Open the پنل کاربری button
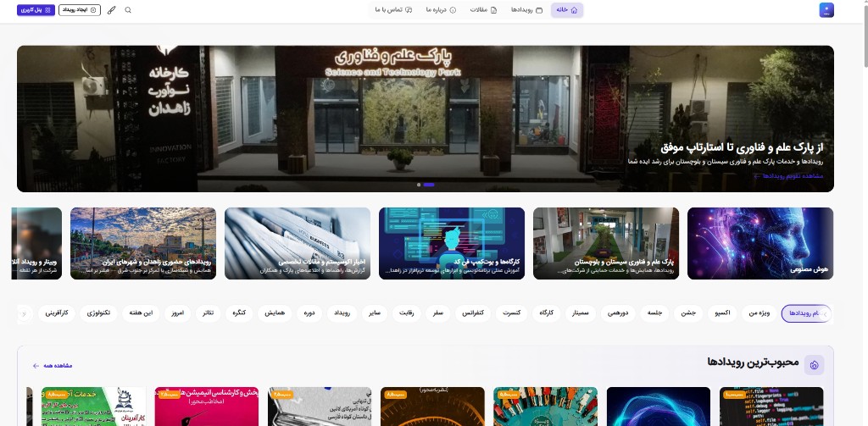 [x=36, y=10]
